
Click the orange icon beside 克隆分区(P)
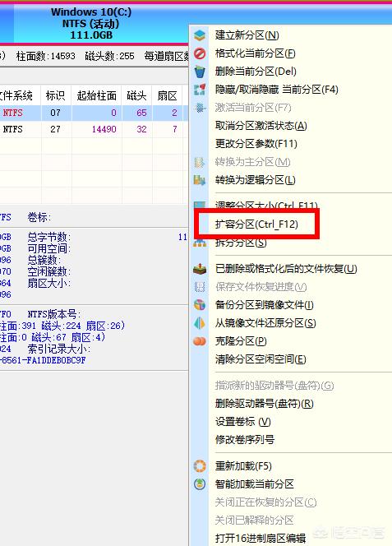click(x=200, y=341)
